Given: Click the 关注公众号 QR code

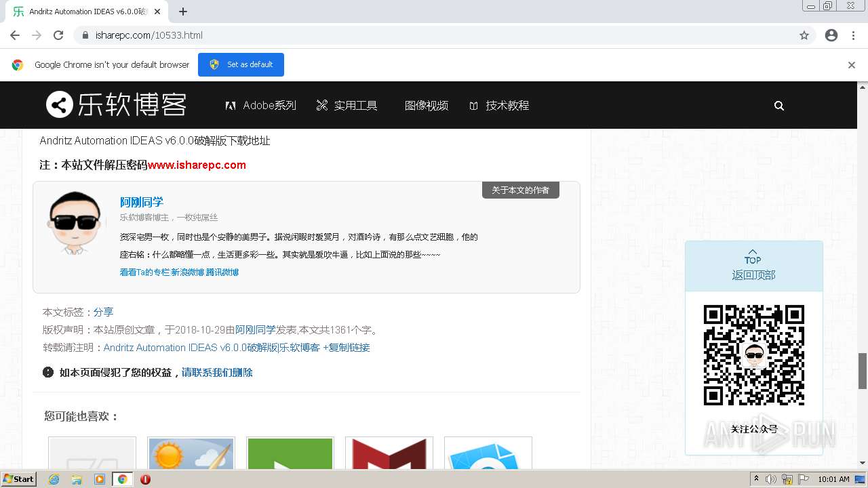Looking at the screenshot, I should (753, 355).
